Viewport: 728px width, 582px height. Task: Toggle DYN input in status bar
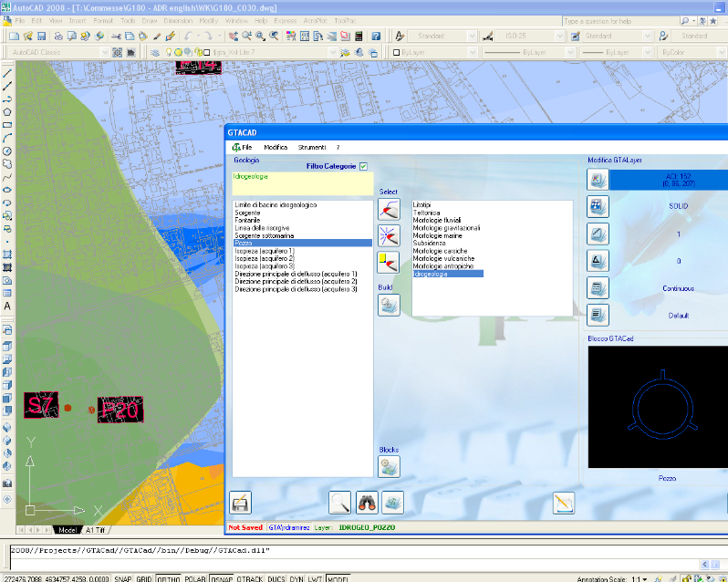(296, 578)
